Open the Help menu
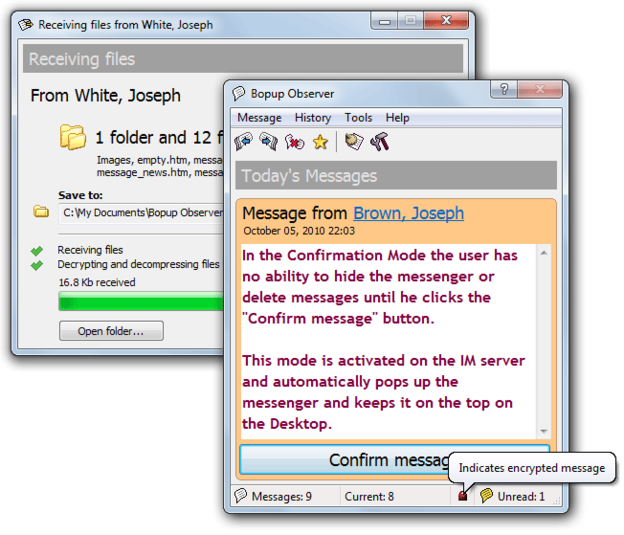624x535 pixels. pos(397,117)
